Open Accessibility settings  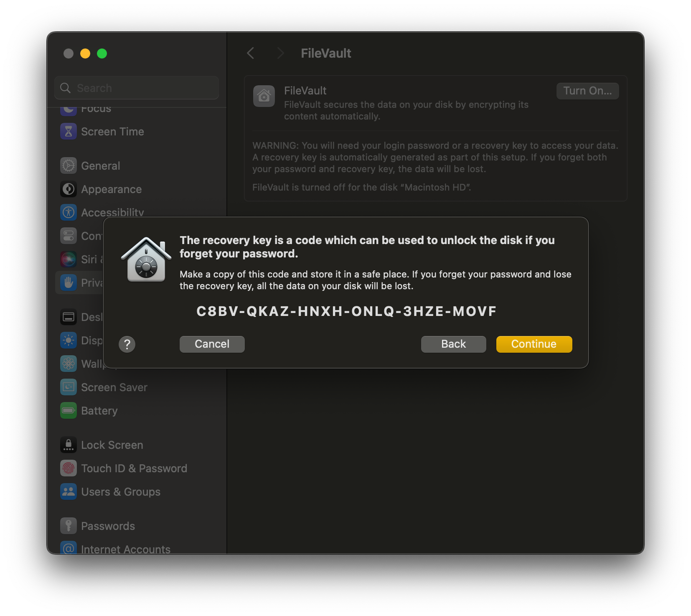point(137,212)
